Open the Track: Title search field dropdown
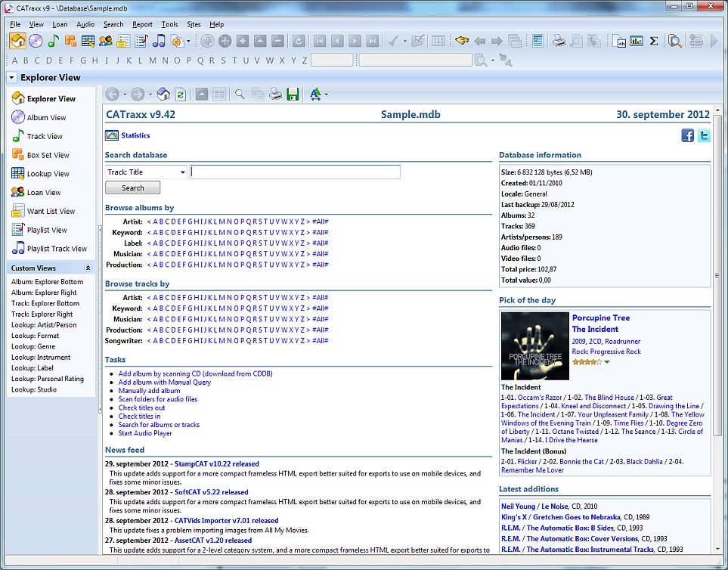The height and width of the screenshot is (570, 728). pyautogui.click(x=182, y=172)
